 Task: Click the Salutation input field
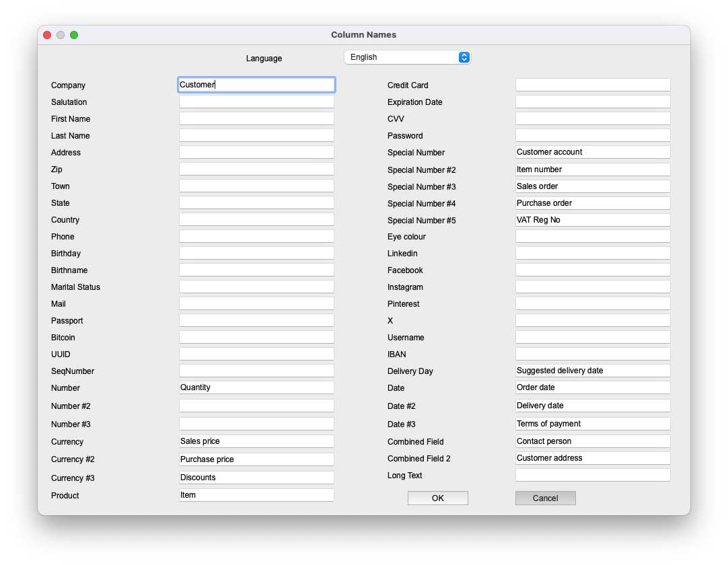click(256, 102)
